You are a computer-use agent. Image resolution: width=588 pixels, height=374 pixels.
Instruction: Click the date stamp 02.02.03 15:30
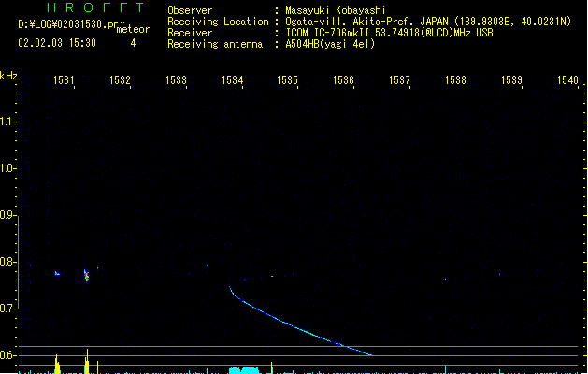click(x=57, y=43)
